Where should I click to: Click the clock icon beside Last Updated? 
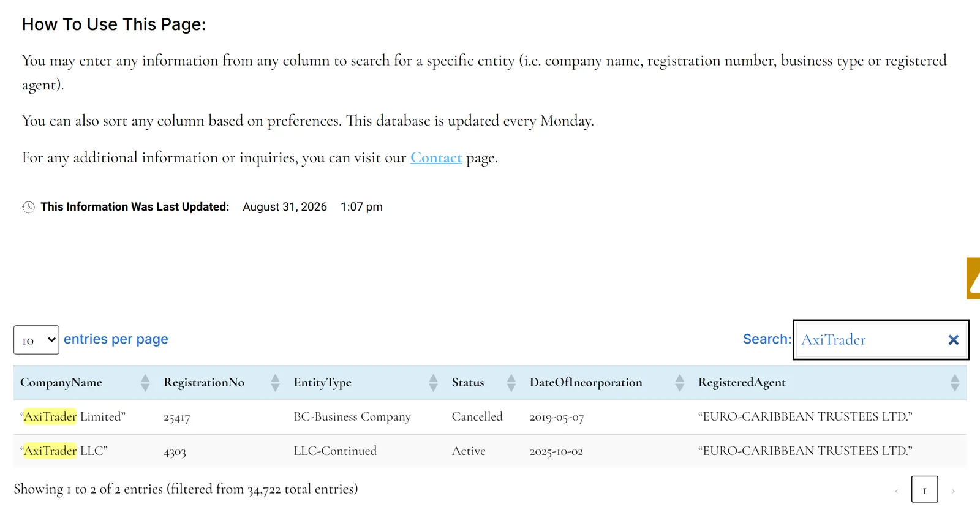pos(28,207)
